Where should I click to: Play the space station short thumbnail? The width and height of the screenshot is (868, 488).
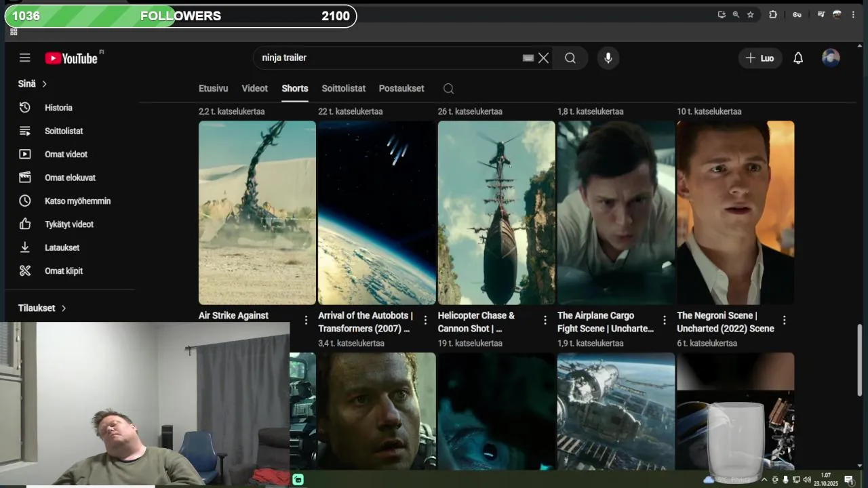(x=616, y=411)
